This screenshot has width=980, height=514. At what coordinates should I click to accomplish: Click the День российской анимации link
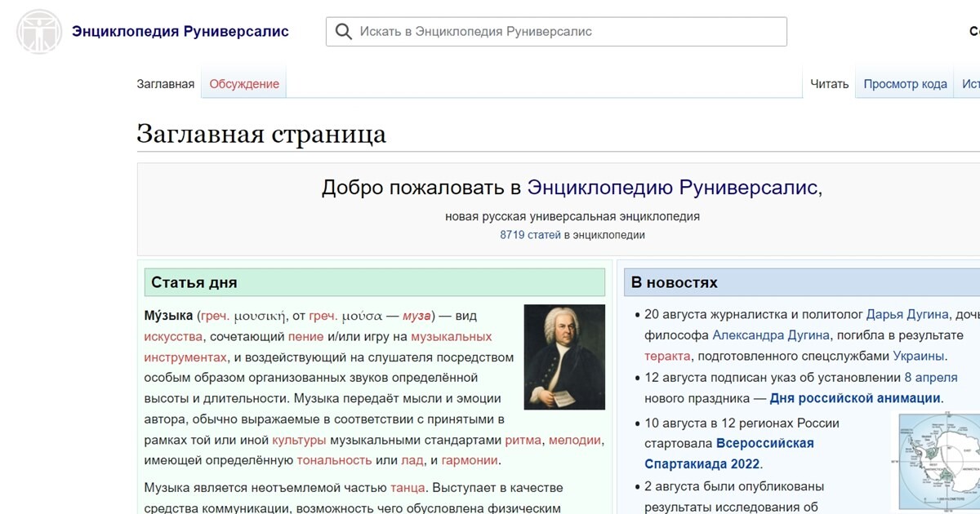point(855,399)
